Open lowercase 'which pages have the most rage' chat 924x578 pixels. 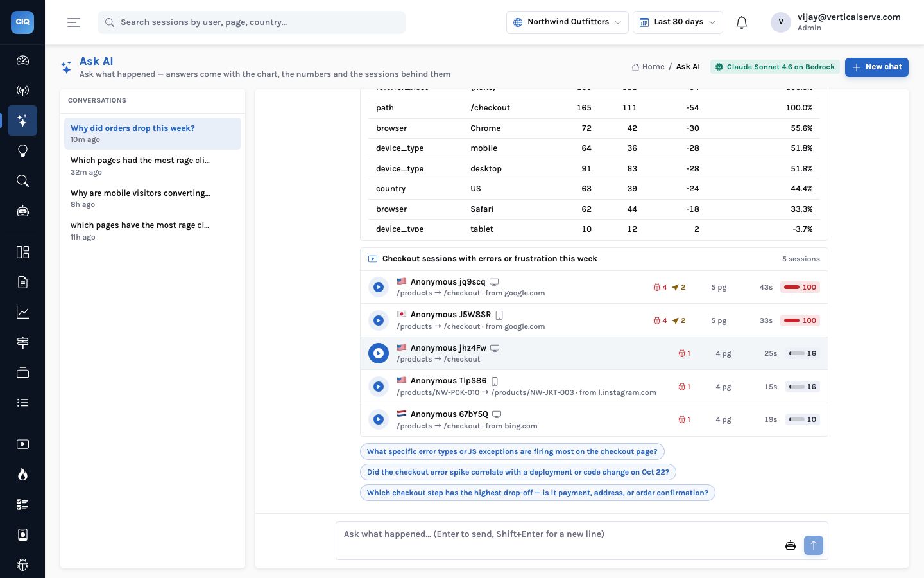[153, 231]
